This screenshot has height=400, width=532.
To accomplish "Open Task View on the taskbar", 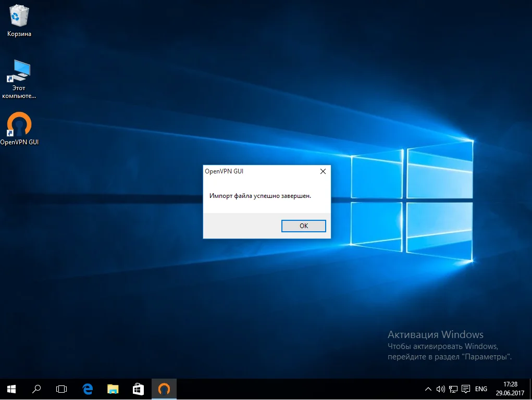I will pyautogui.click(x=61, y=389).
